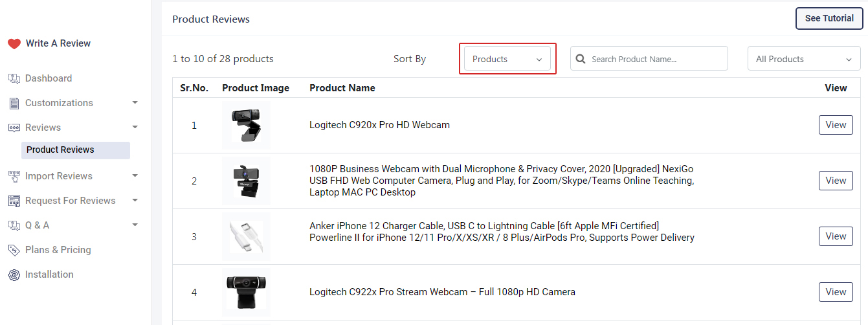Expand the Import Reviews menu arrow
Screen dimensions: 868x325
135,176
